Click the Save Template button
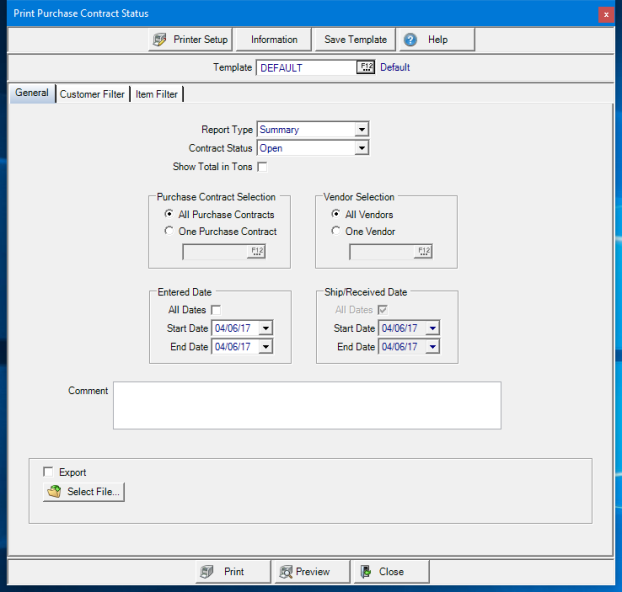The width and height of the screenshot is (622, 592). point(355,40)
